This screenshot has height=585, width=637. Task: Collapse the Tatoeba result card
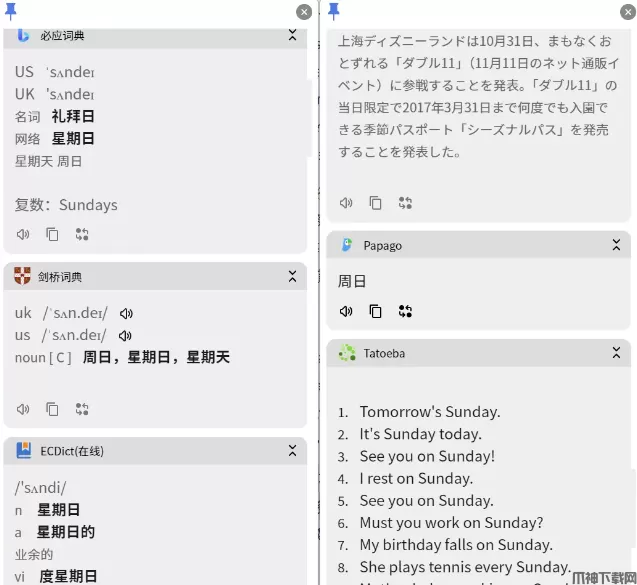pyautogui.click(x=616, y=353)
